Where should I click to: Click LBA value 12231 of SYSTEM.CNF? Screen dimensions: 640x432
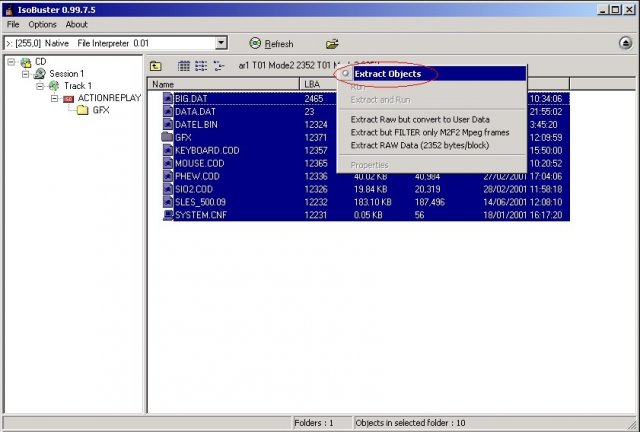coord(316,215)
